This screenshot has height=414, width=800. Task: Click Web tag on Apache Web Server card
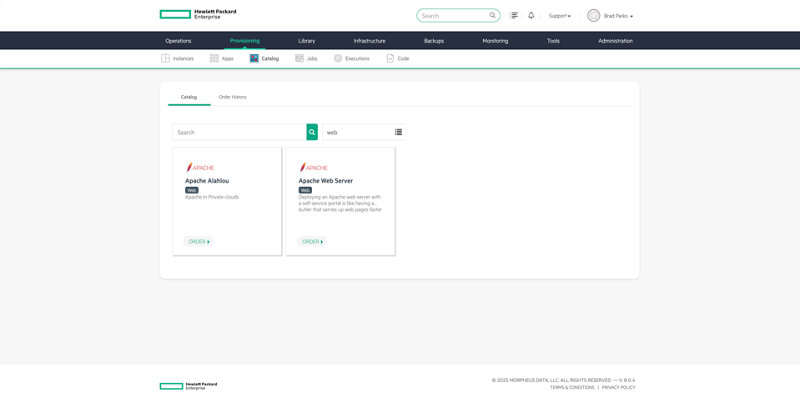[x=305, y=190]
